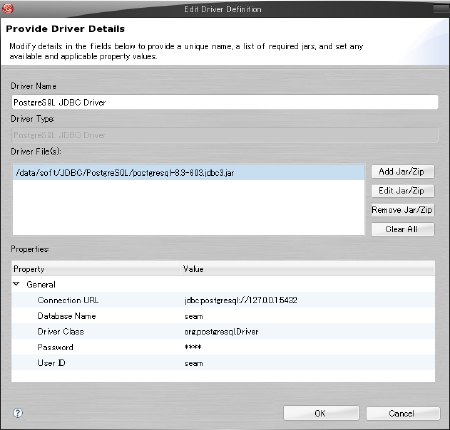Image resolution: width=450 pixels, height=430 pixels.
Task: Click the Eclipse app icon in title bar
Action: click(8, 8)
